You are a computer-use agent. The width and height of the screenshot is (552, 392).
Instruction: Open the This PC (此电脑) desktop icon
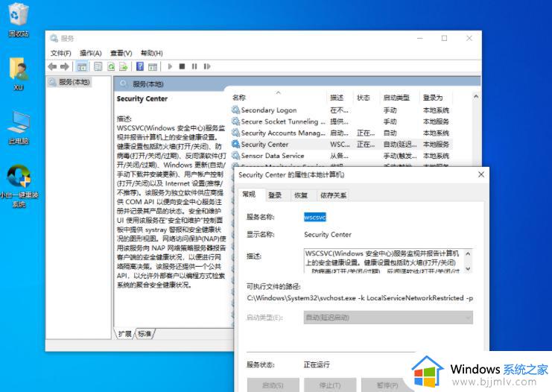(19, 127)
